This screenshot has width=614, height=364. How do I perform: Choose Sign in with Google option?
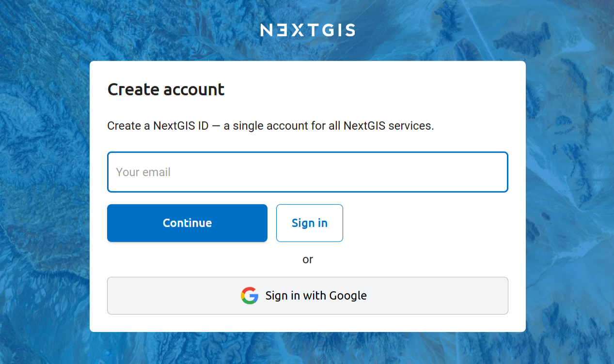point(308,295)
